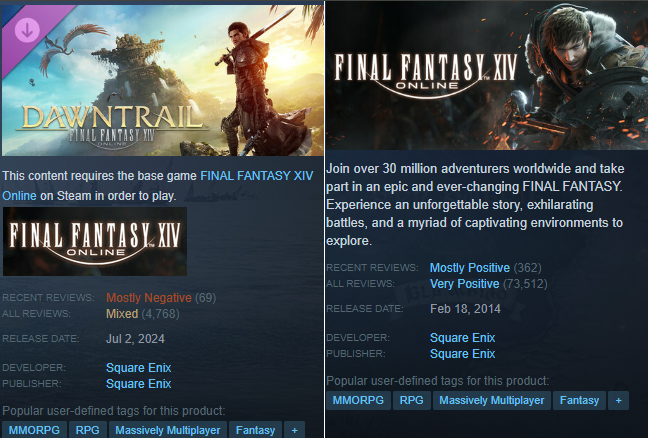The image size is (648, 438).
Task: Select the Fantasy tag for base game
Action: coord(579,400)
